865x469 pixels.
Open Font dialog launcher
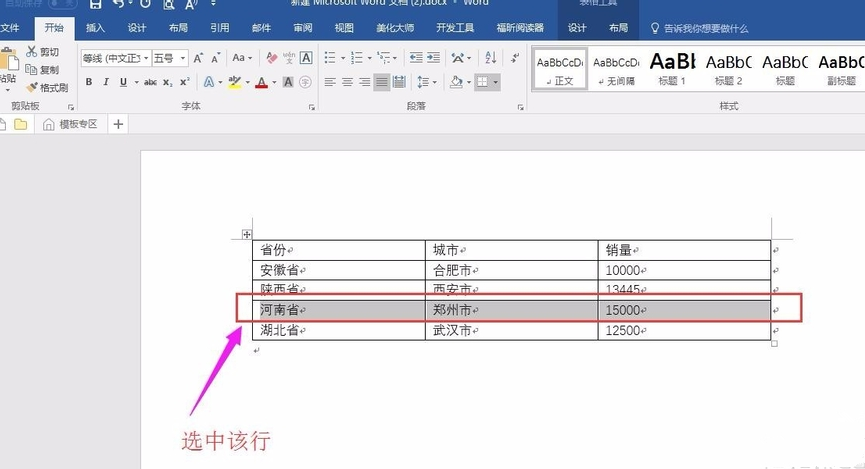(312, 107)
